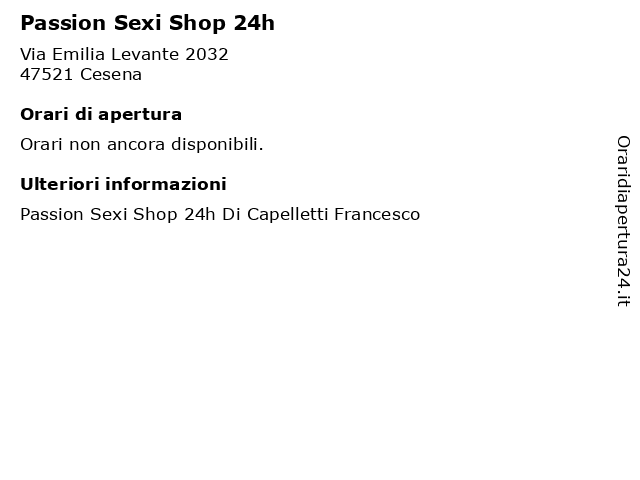Click the Di Capelletti Francesco business name text

(x=321, y=214)
